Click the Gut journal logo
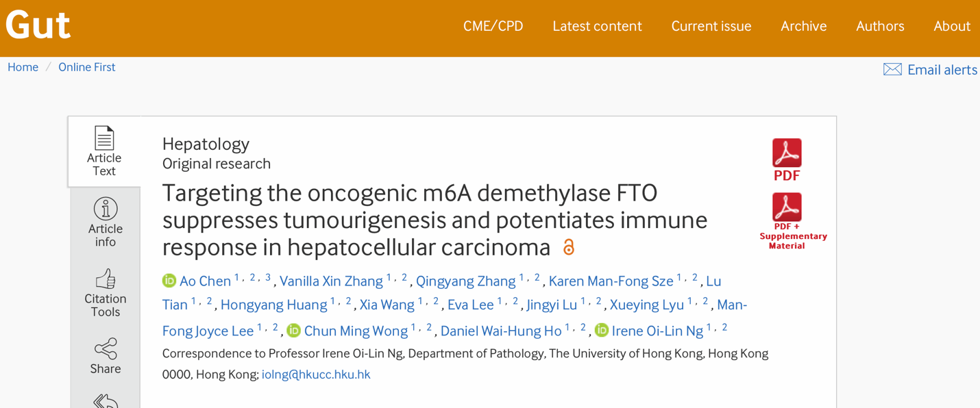This screenshot has width=980, height=408. click(38, 26)
